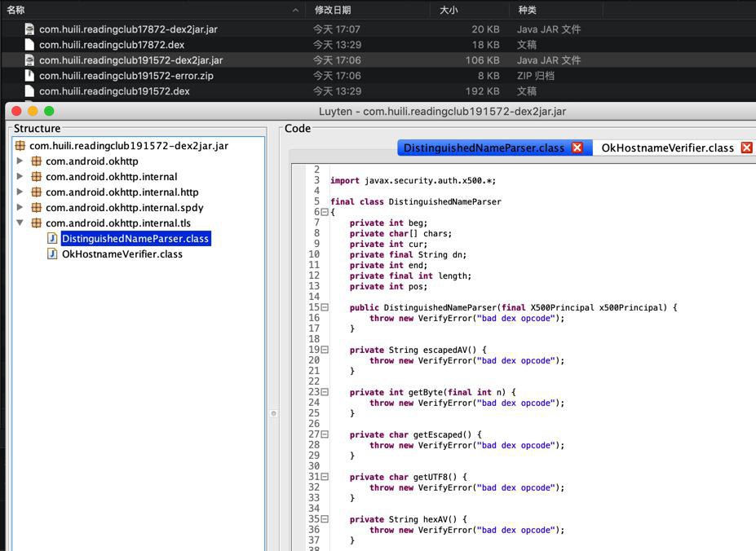
Task: Click the 大小 column header
Action: click(449, 10)
